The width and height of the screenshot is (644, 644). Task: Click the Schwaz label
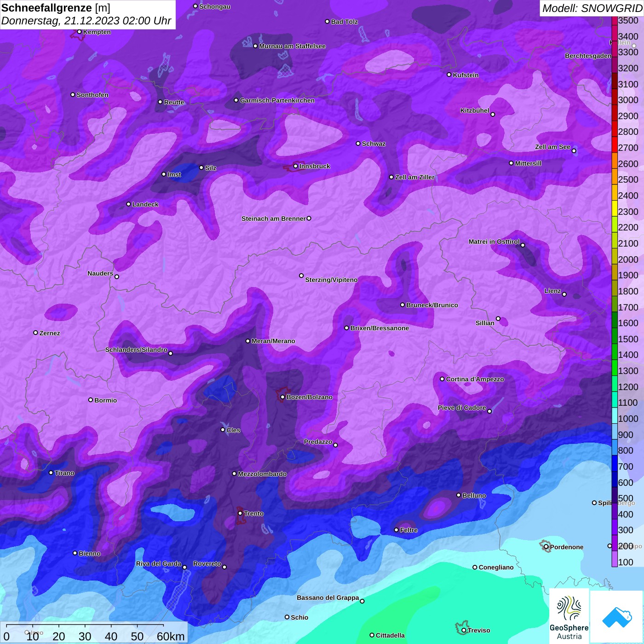click(374, 144)
